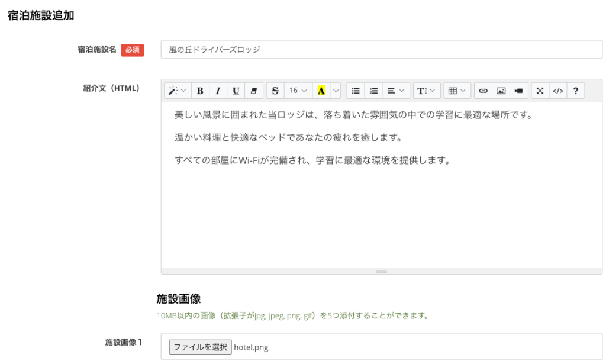The width and height of the screenshot is (606, 364).
Task: Click the eraser clear-formatting icon
Action: pyautogui.click(x=254, y=91)
